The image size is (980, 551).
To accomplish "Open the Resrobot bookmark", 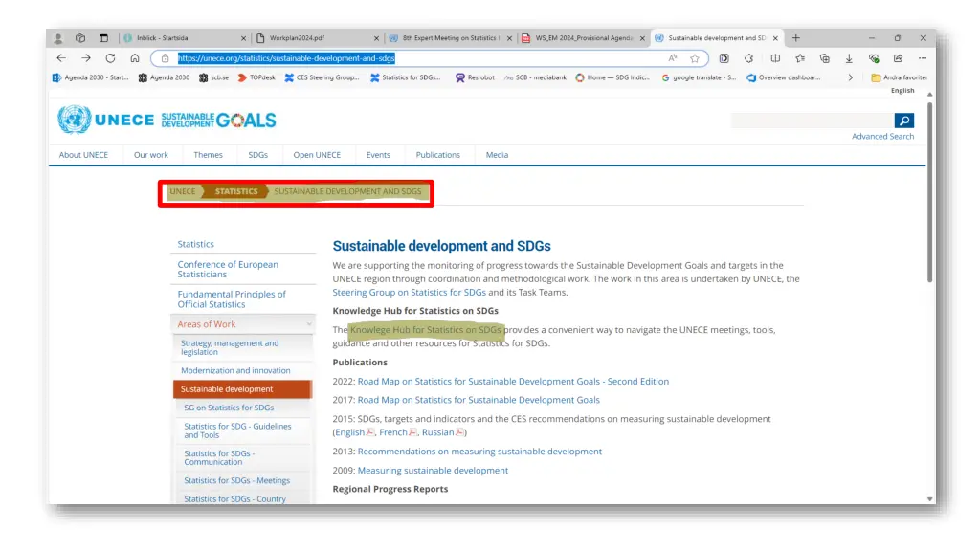I will tap(475, 77).
